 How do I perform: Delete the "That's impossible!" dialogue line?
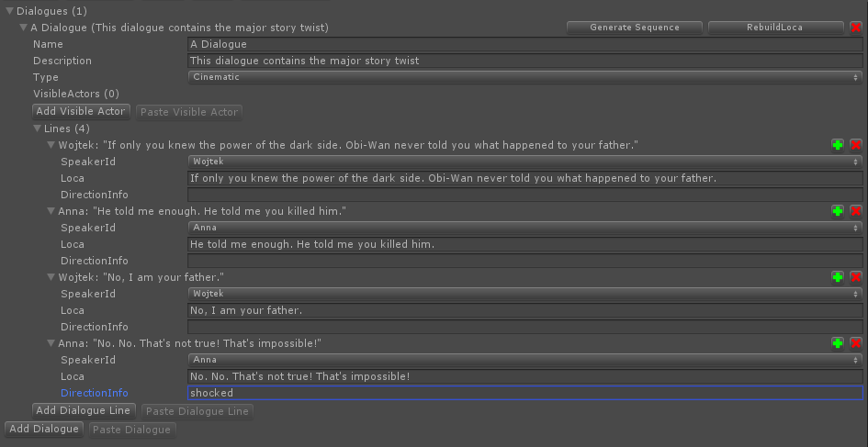tap(855, 343)
